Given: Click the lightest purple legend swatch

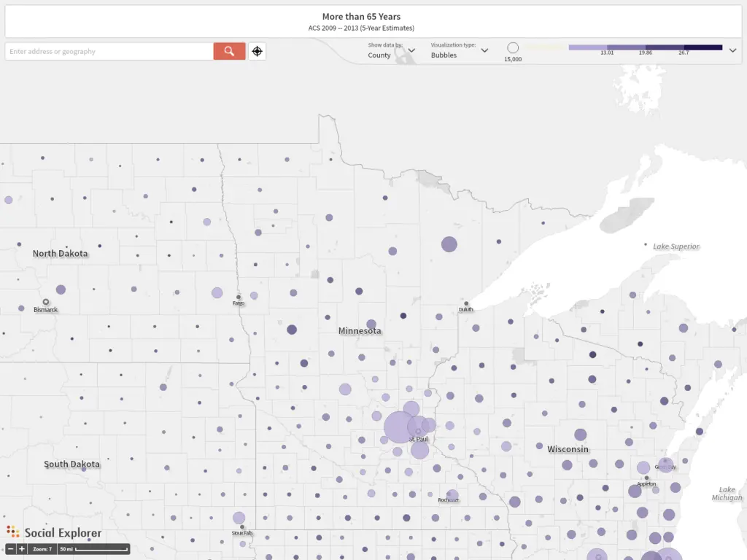Looking at the screenshot, I should [587, 47].
